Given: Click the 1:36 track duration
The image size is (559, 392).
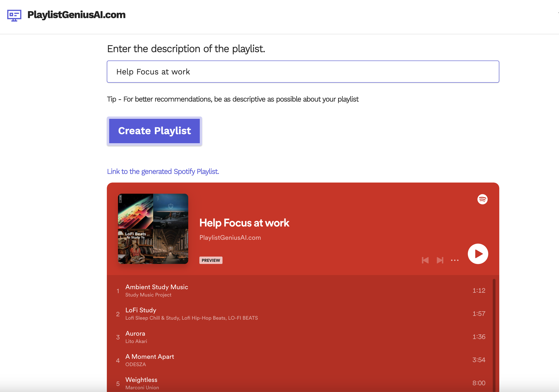Looking at the screenshot, I should (x=479, y=337).
